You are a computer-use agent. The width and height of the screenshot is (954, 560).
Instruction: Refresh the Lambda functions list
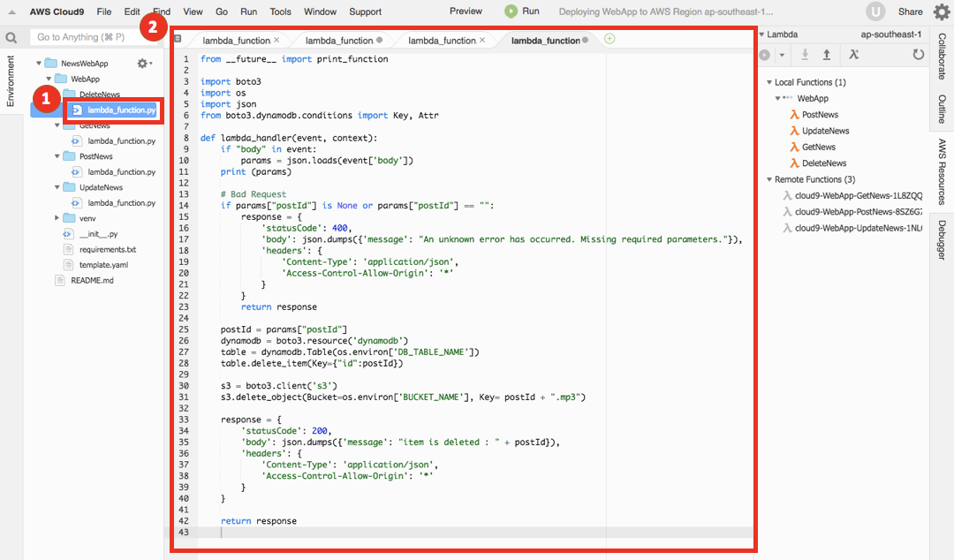(918, 55)
